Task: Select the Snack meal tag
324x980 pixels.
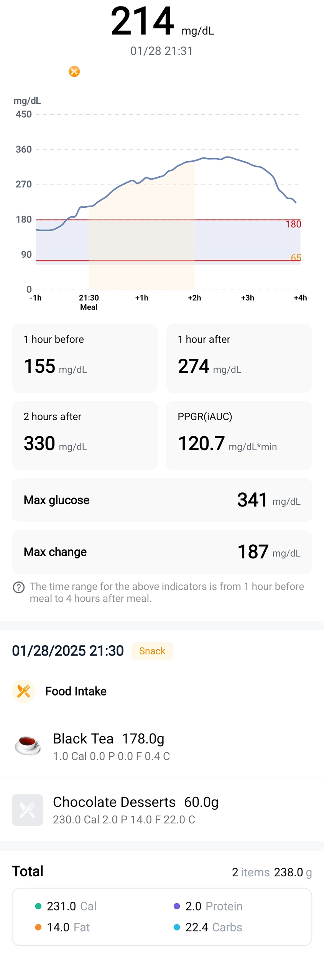Action: [152, 651]
